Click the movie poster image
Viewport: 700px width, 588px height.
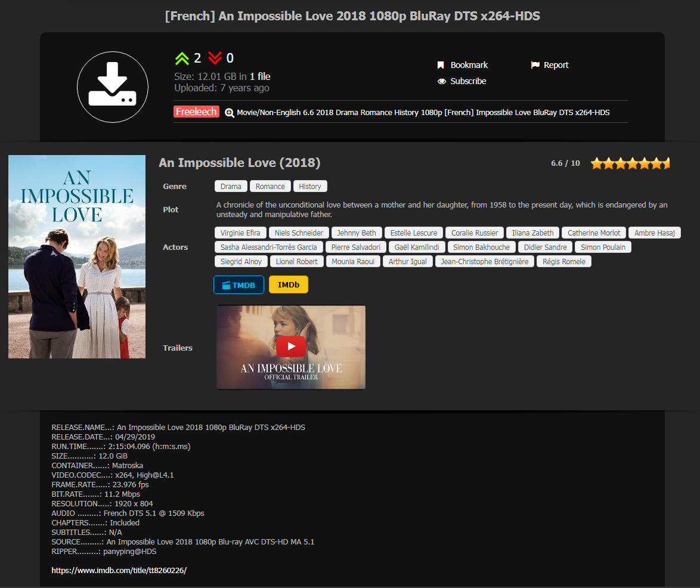(77, 256)
